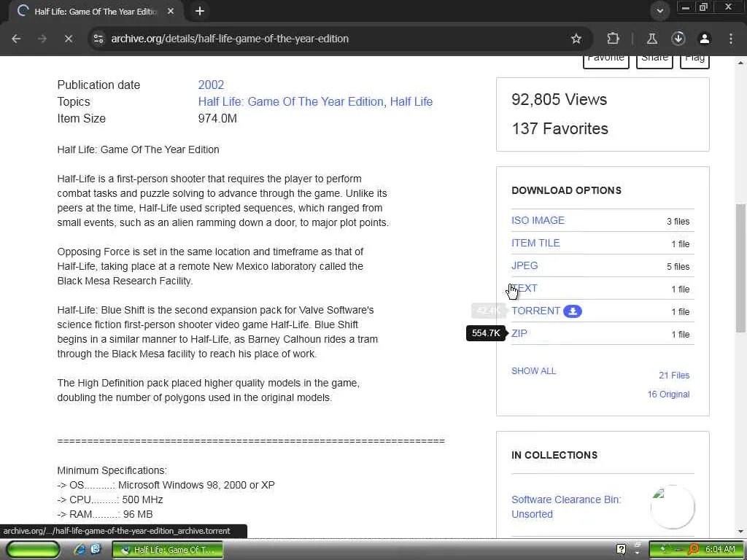Screen dimensions: 747x560
Task: Click the Favorite button
Action: pyautogui.click(x=606, y=60)
